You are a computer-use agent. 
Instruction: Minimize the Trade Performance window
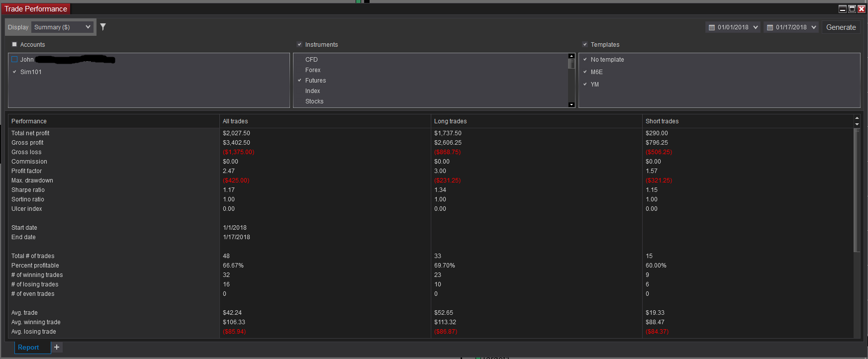(x=843, y=9)
